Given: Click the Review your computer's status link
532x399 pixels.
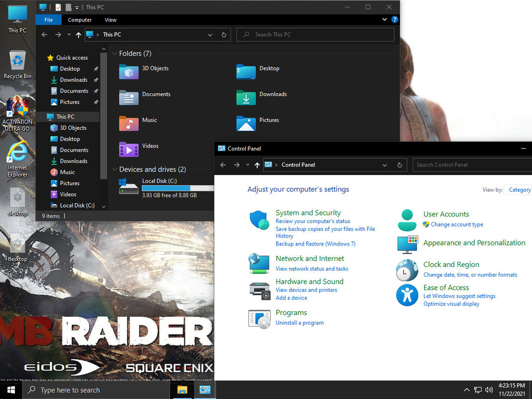Looking at the screenshot, I should point(313,221).
